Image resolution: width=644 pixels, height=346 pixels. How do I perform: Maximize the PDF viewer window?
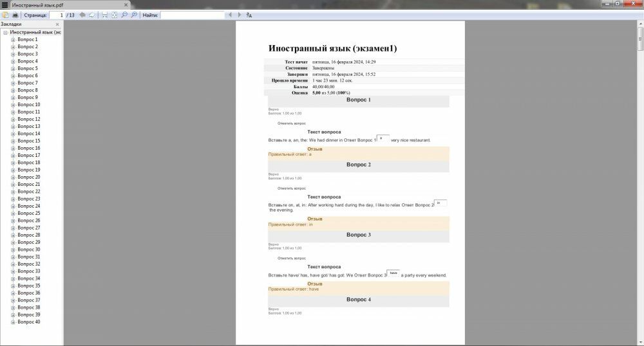[x=618, y=4]
